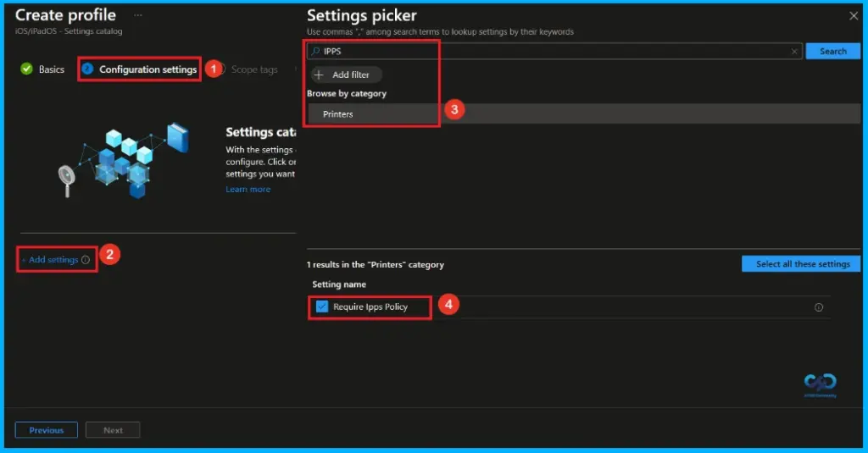Click the Require Ipps Policy label
Viewport: 868px width, 453px height.
coord(370,307)
